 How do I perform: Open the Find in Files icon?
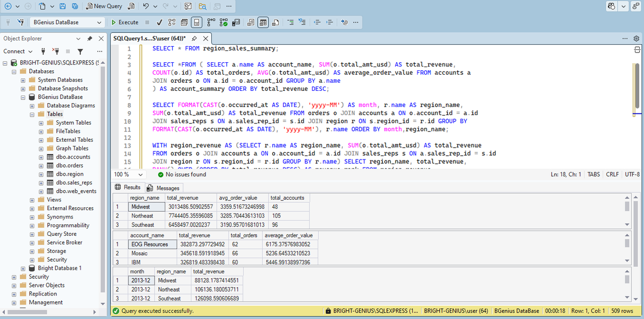click(203, 6)
